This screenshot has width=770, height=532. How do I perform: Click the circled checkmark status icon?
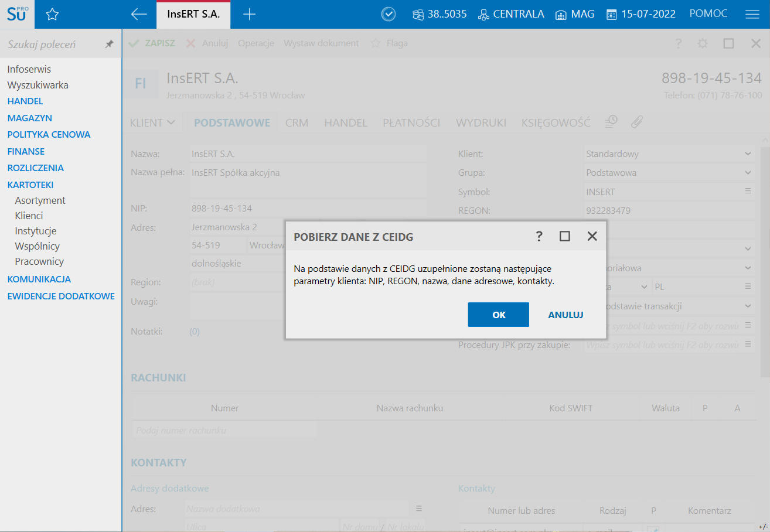(x=389, y=15)
